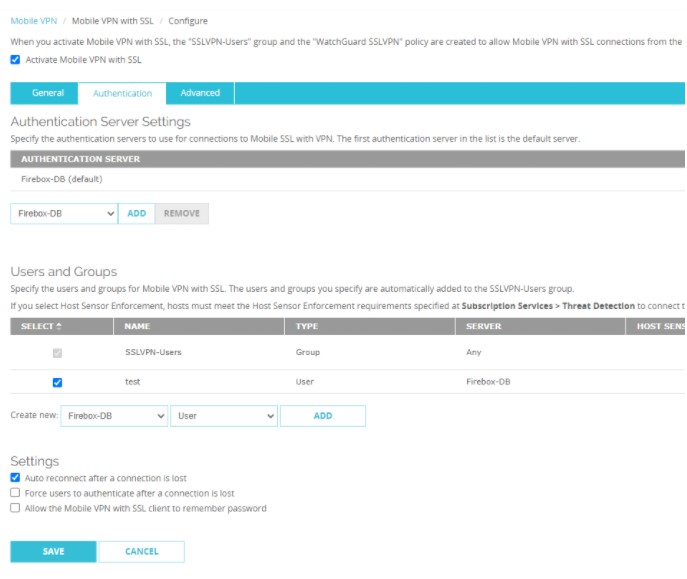Uncheck the test user checkbox

coord(57,382)
